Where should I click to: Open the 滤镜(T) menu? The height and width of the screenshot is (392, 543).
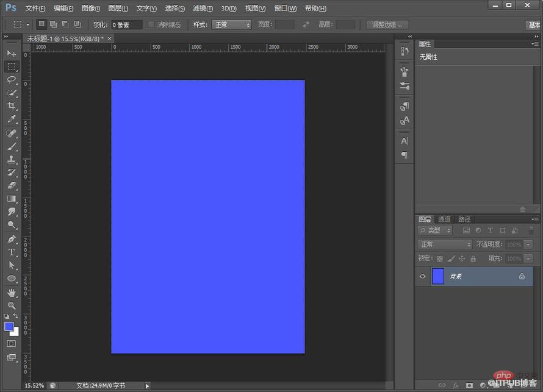[203, 9]
